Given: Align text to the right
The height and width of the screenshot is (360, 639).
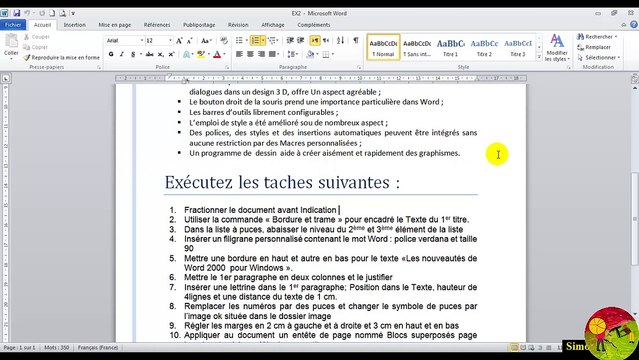Looking at the screenshot, I should (261, 54).
